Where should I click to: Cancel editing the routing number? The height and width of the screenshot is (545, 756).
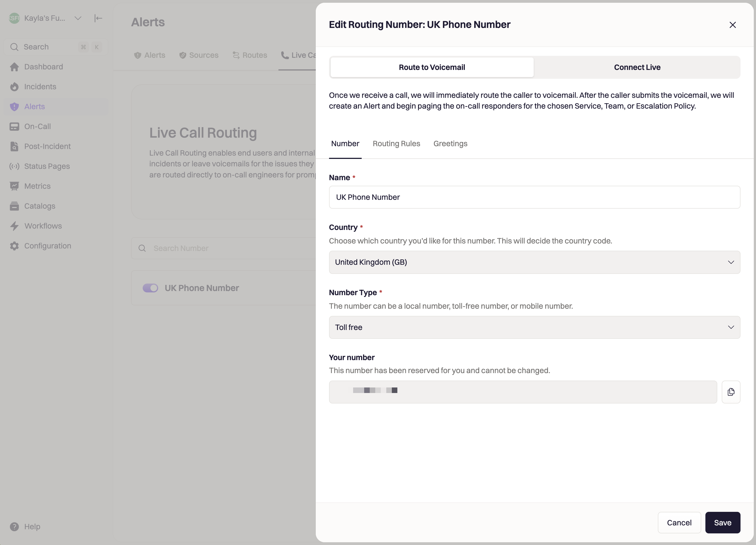click(679, 522)
